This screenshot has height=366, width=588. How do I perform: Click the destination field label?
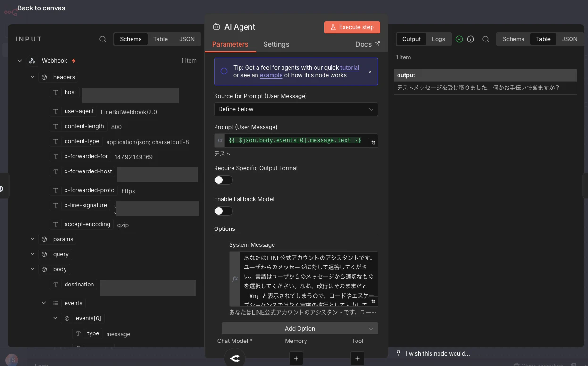(79, 285)
